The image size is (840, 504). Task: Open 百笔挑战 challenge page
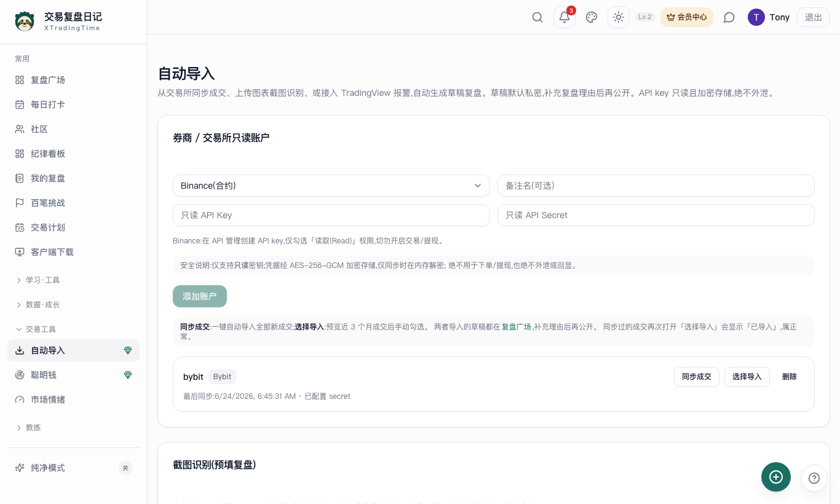pyautogui.click(x=73, y=203)
